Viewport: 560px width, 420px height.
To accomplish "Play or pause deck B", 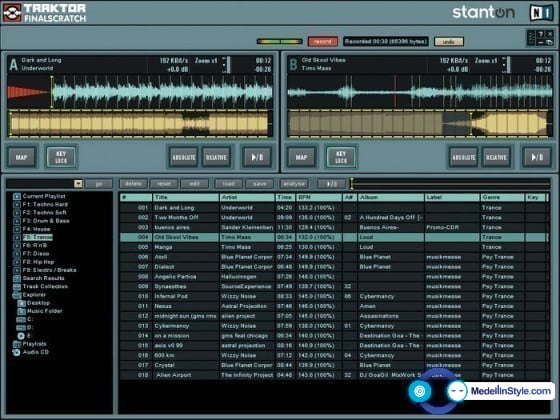I will click(537, 157).
